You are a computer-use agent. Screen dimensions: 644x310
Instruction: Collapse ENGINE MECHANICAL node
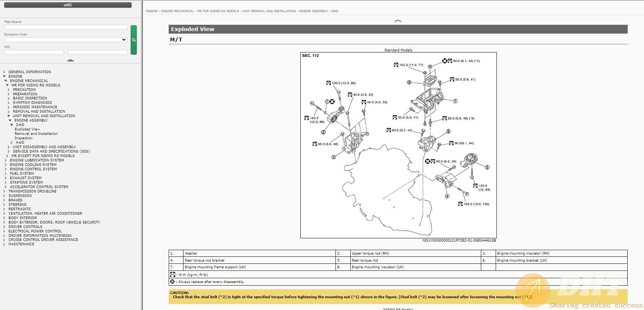6,81
